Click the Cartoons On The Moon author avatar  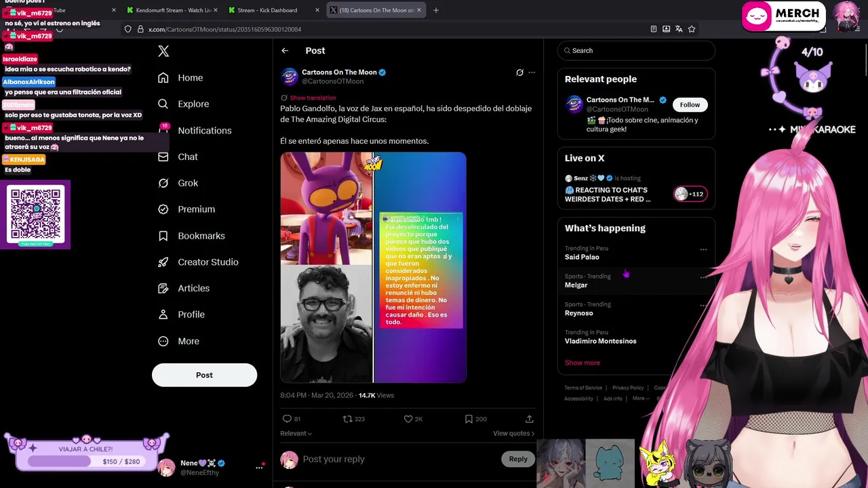pos(290,76)
